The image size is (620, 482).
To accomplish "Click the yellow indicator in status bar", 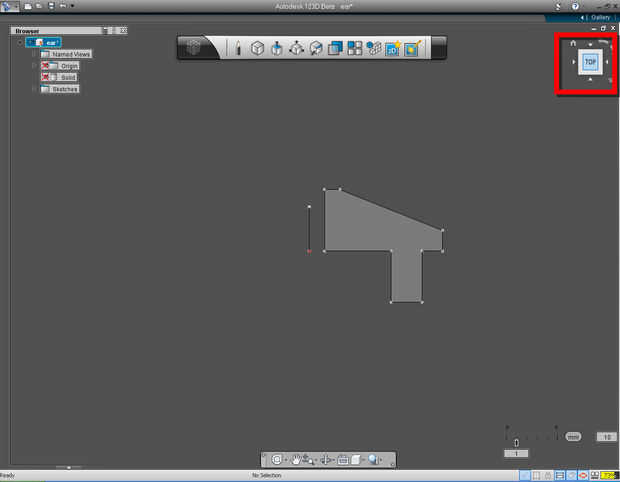I will pos(608,475).
